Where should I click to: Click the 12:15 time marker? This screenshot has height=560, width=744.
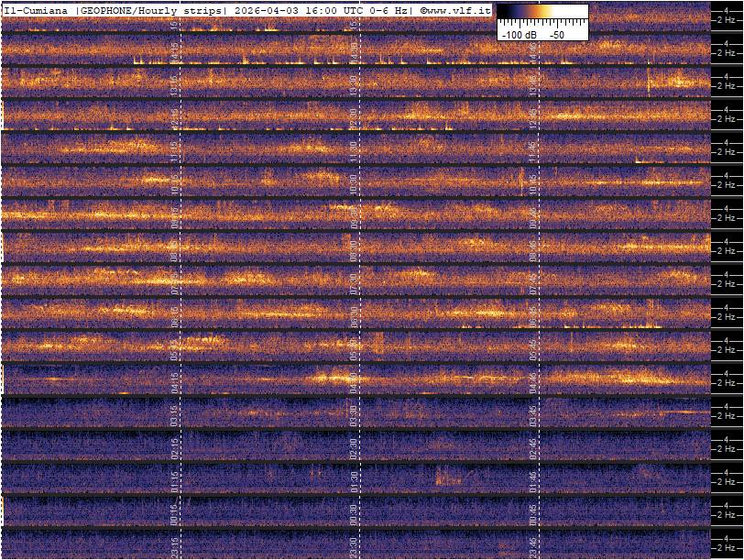(175, 116)
